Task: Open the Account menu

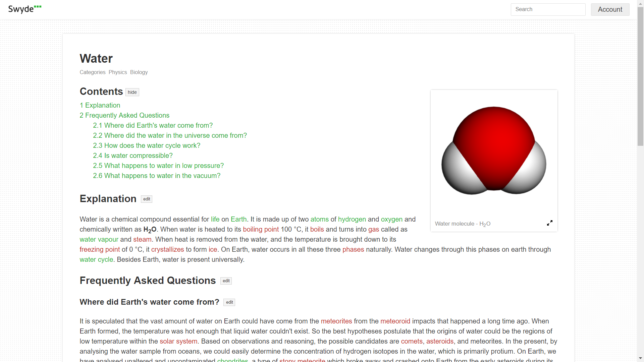Action: (610, 9)
